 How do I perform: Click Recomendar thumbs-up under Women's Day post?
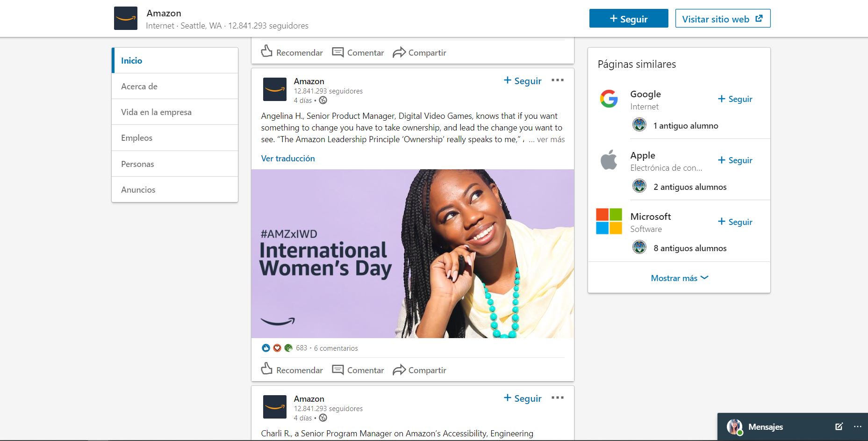coord(267,369)
